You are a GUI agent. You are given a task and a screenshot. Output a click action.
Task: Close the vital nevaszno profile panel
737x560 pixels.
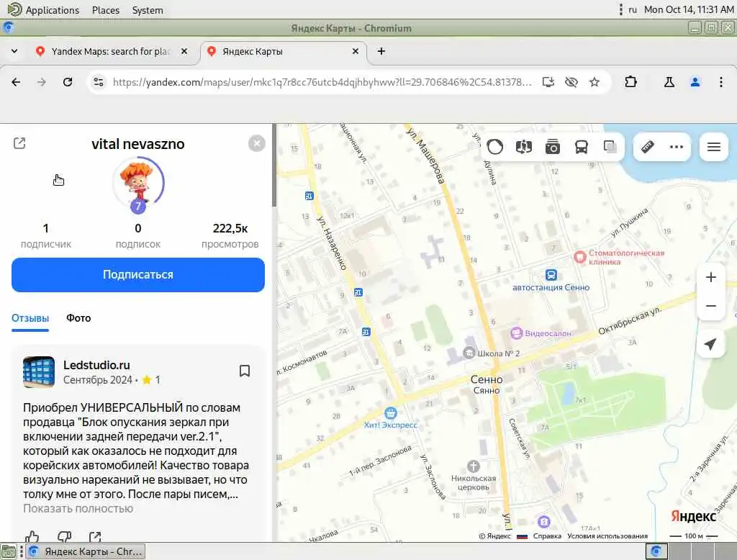[257, 143]
